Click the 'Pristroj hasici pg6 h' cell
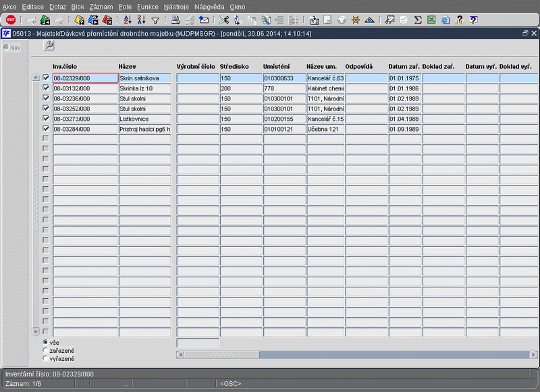Screen dimensions: 540x392 click(x=144, y=129)
